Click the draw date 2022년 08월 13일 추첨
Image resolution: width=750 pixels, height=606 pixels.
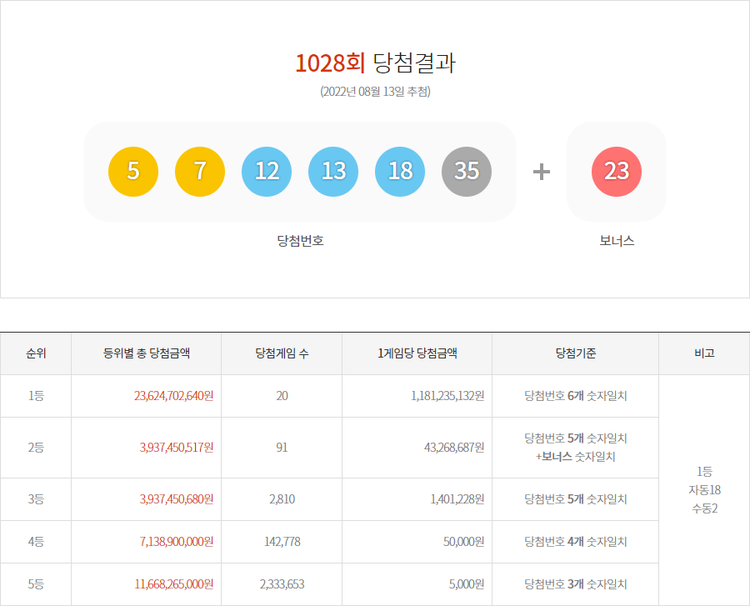pos(375,92)
